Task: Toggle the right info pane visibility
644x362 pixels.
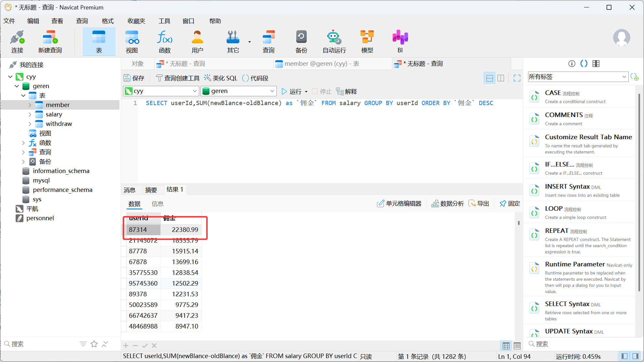Action: [x=635, y=356]
